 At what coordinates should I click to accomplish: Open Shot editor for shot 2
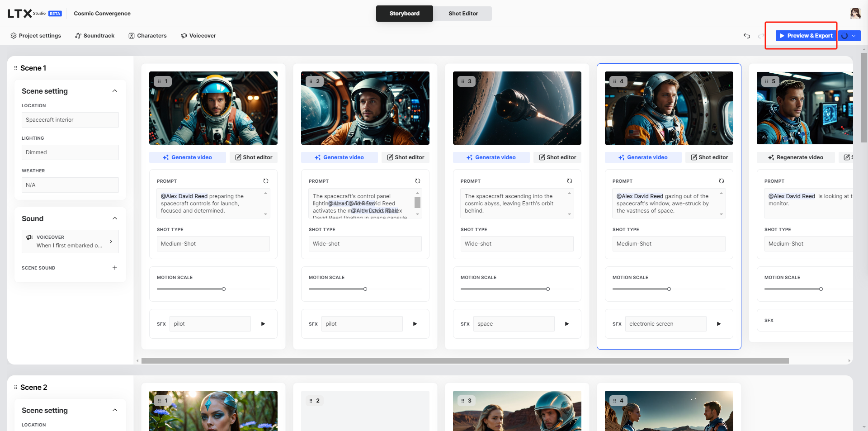tap(406, 157)
